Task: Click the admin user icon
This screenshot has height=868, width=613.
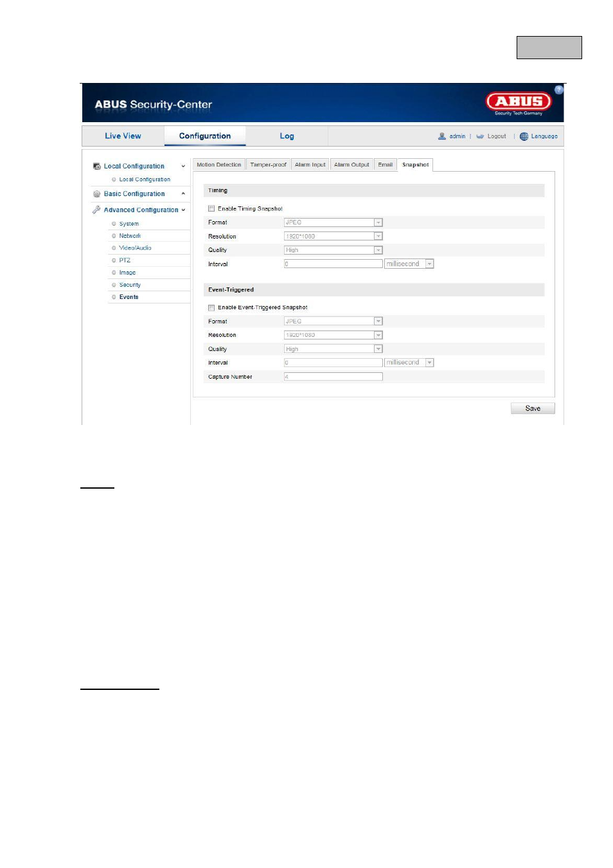Action: (x=441, y=136)
